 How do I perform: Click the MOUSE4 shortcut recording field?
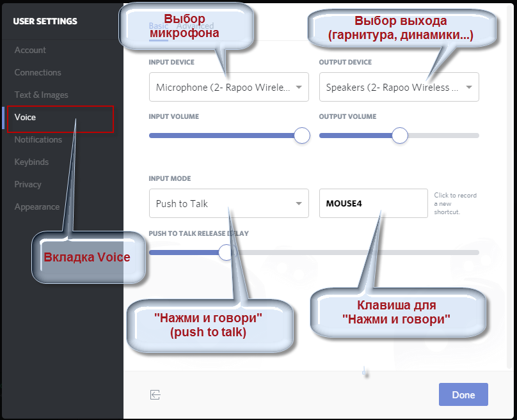pyautogui.click(x=373, y=203)
